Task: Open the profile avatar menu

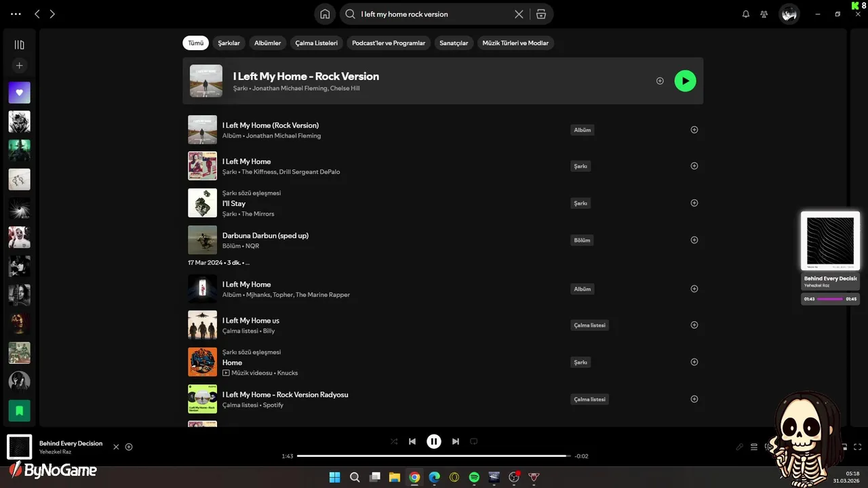Action: [789, 14]
